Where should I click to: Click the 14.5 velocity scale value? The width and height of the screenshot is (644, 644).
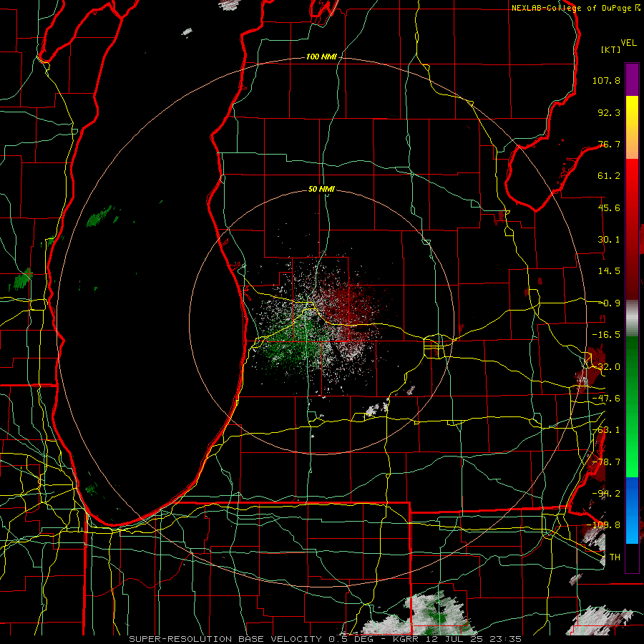click(609, 271)
